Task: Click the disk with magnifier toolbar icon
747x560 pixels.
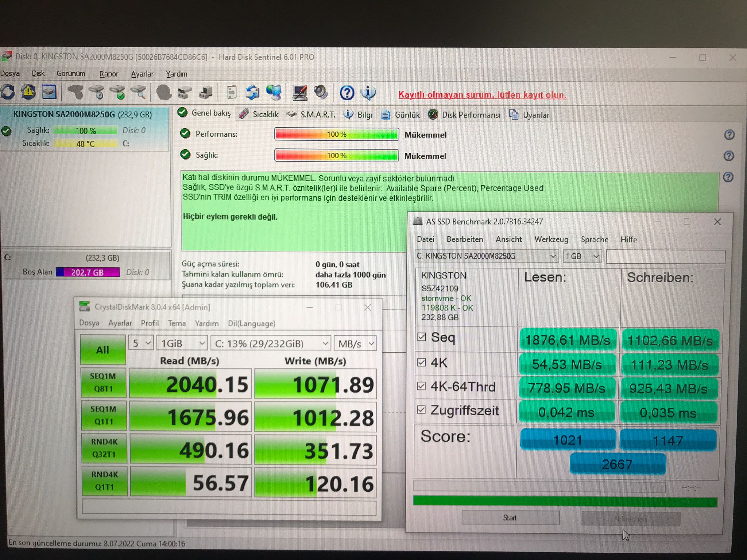Action: [x=139, y=92]
